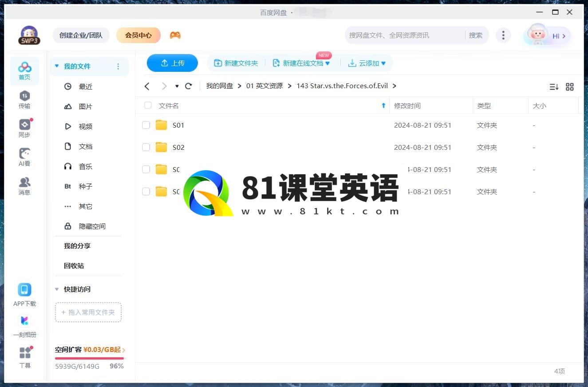588x387 pixels.
Task: Open the sort order options icon
Action: pyautogui.click(x=554, y=87)
